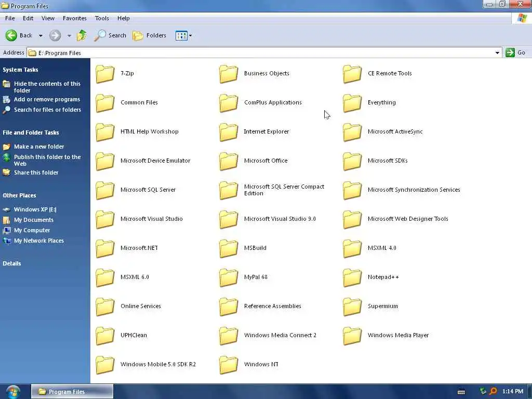Open the Search magnifier toolbar button
Viewport: 532px width, 399px height.
[x=110, y=35]
